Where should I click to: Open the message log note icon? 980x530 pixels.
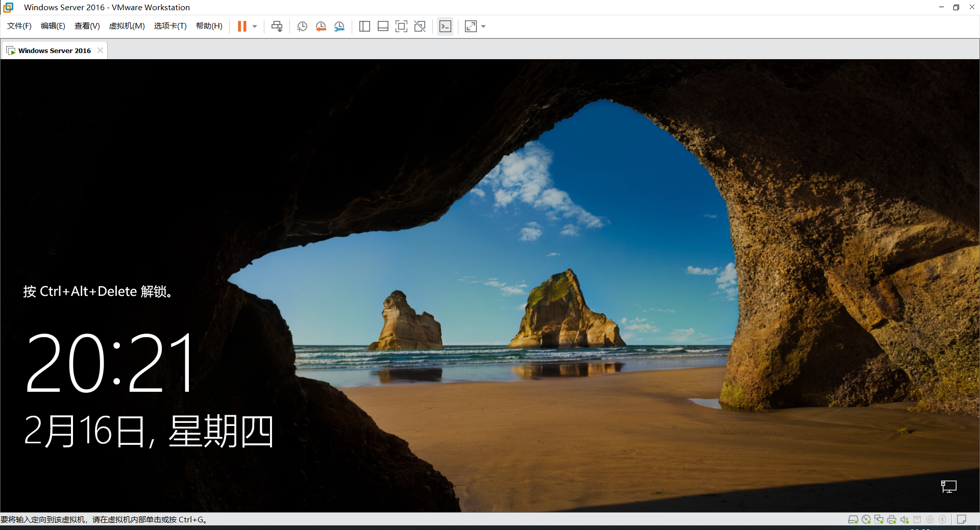tap(962, 520)
